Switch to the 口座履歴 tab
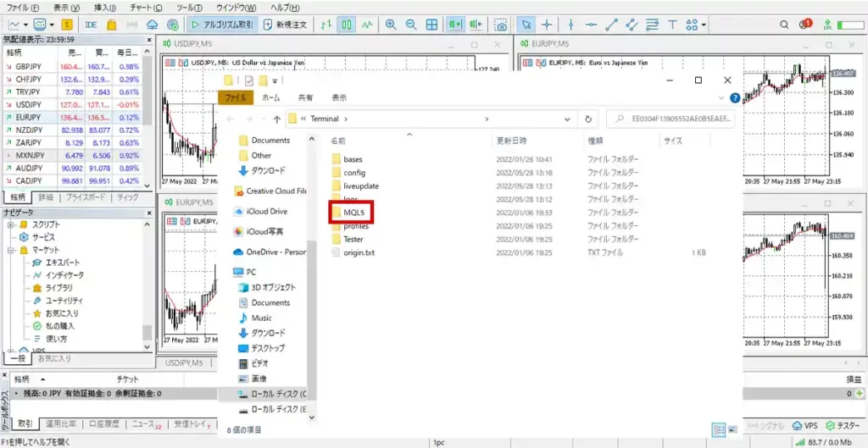Image resolution: width=868 pixels, height=448 pixels. point(104,424)
